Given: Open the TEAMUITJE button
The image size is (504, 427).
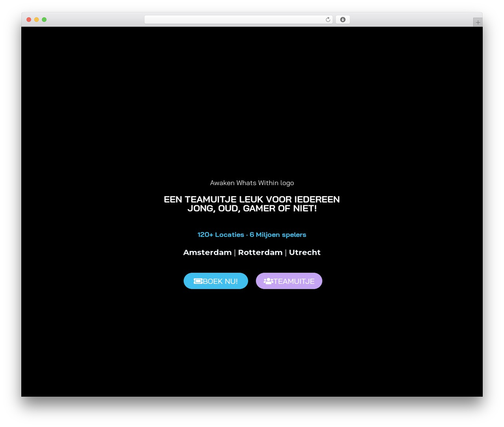Looking at the screenshot, I should (289, 281).
